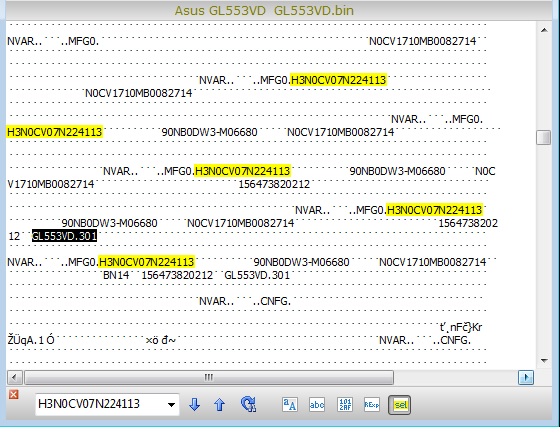
Task: Click 156473820212 right after BN14
Action: click(177, 275)
